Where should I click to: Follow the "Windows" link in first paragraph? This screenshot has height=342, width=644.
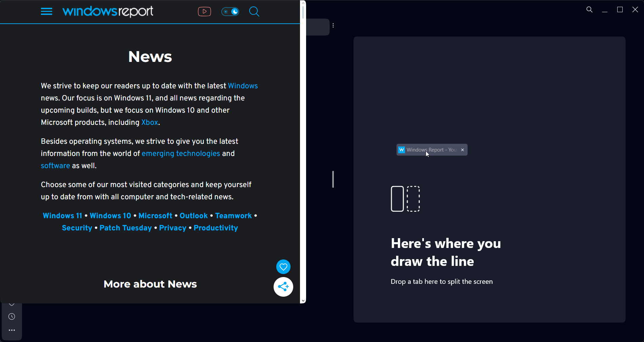point(243,86)
